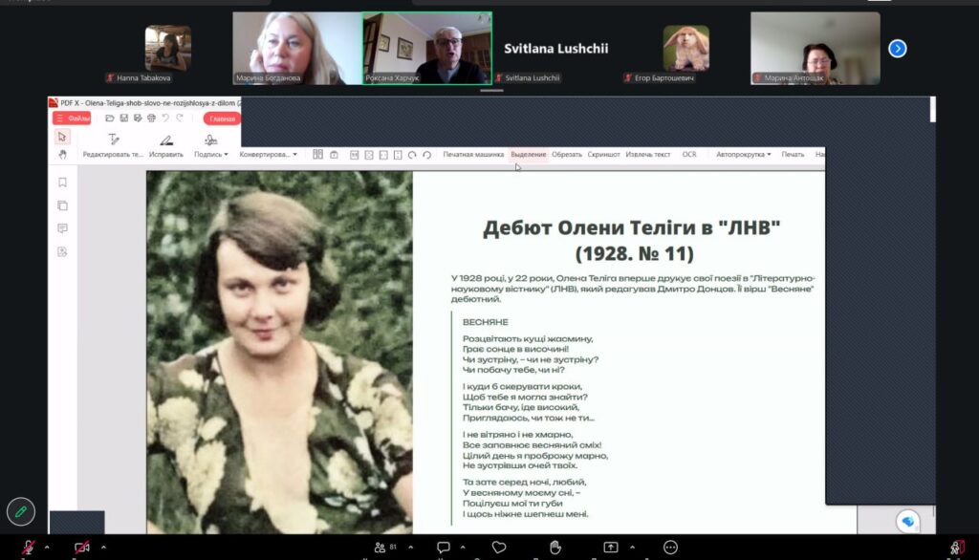This screenshot has width=979, height=560.
Task: Select the hand pan tool
Action: tap(62, 154)
